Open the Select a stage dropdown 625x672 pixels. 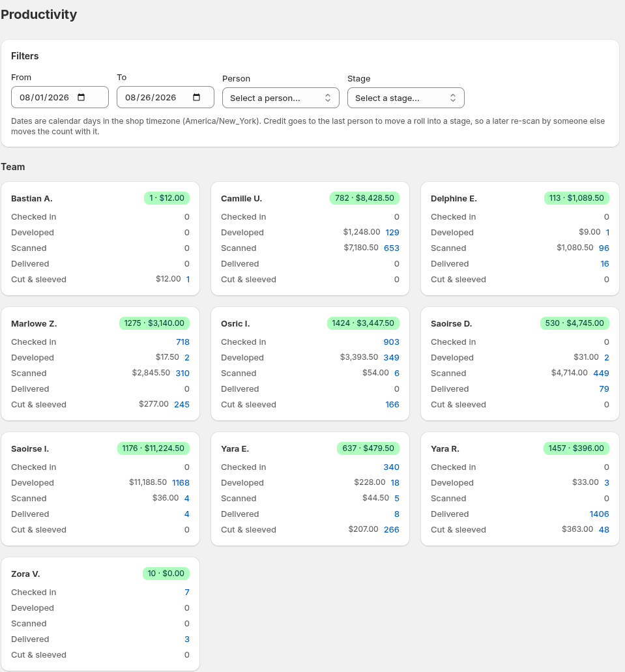click(x=405, y=98)
